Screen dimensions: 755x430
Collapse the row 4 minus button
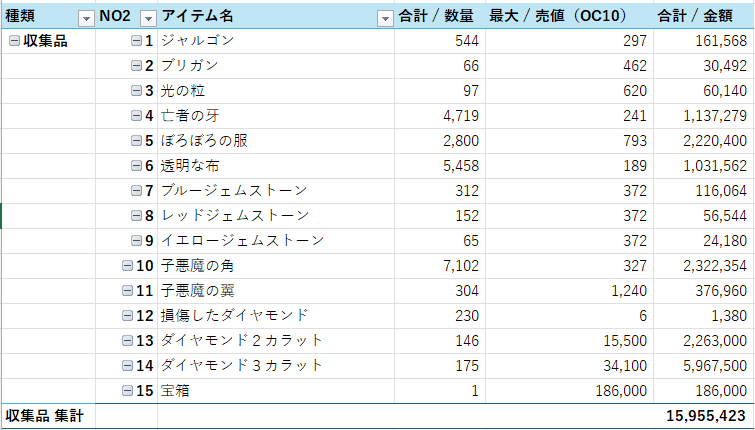coord(137,116)
